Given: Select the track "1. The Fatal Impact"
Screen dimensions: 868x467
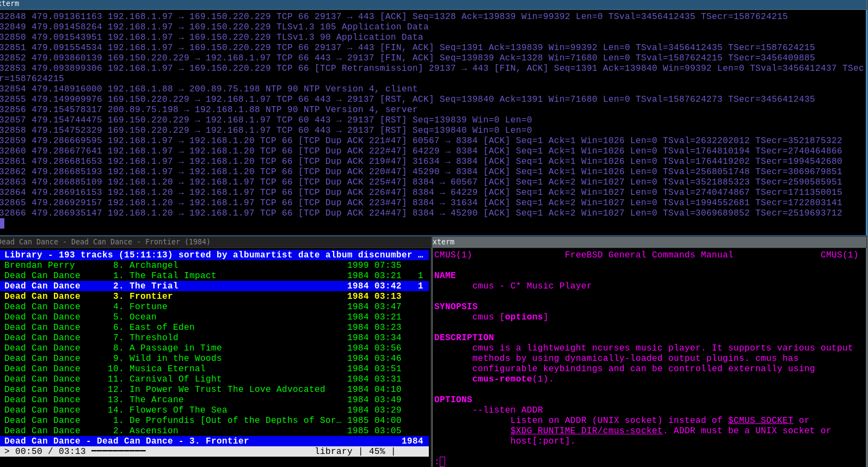Looking at the screenshot, I should [214, 275].
